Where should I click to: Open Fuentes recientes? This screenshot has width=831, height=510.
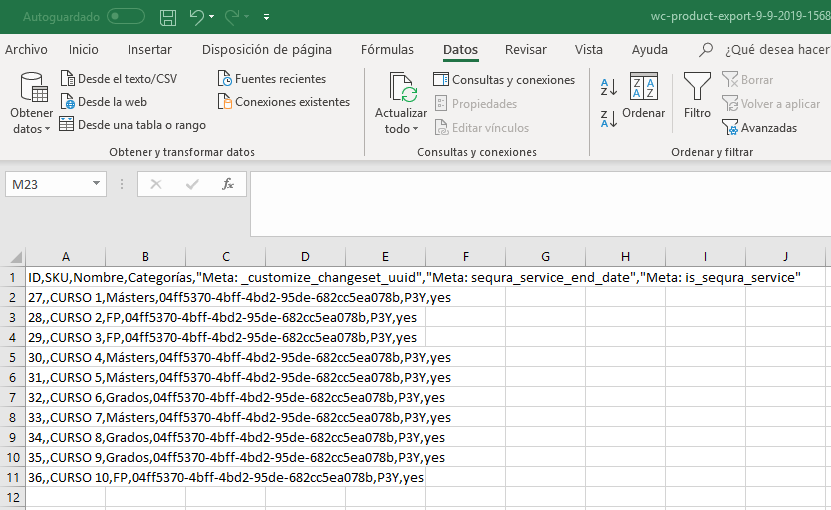[x=226, y=79]
